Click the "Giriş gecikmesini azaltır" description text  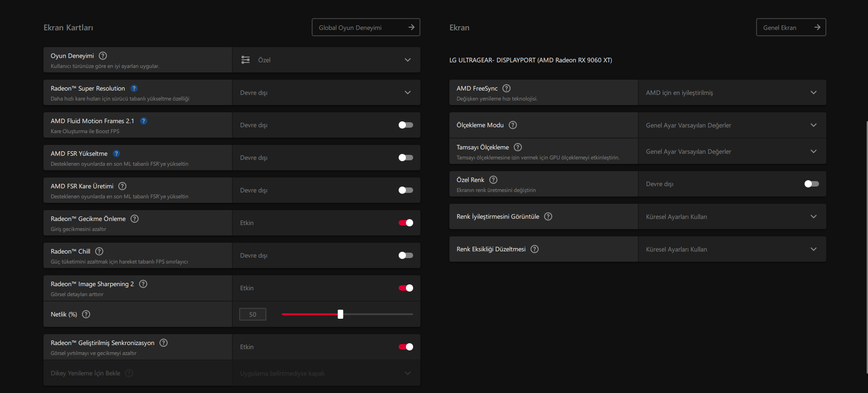pos(78,229)
